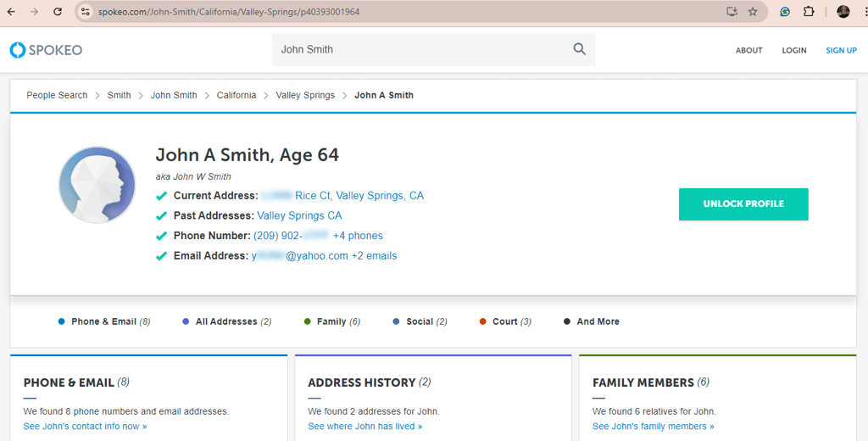This screenshot has width=868, height=441.
Task: Click the John A Smith breadcrumb text
Action: 384,95
